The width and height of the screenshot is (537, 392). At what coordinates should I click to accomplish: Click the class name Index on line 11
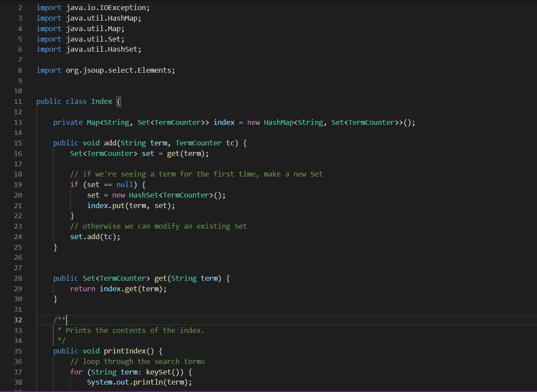(x=101, y=101)
